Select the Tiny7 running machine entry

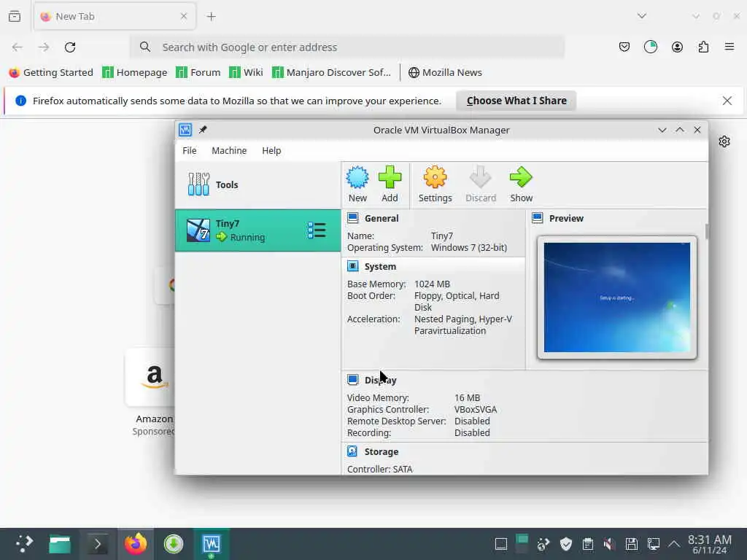[x=258, y=230]
